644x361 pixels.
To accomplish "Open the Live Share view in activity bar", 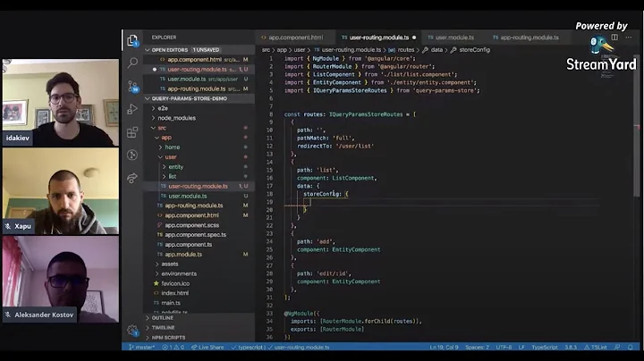I will (132, 178).
